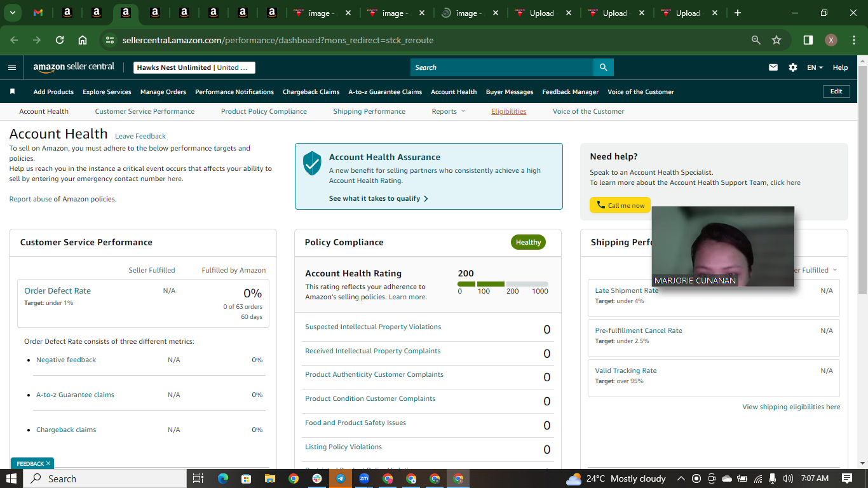Click the Chrome address bar URL
This screenshot has width=868, height=488.
[x=278, y=40]
